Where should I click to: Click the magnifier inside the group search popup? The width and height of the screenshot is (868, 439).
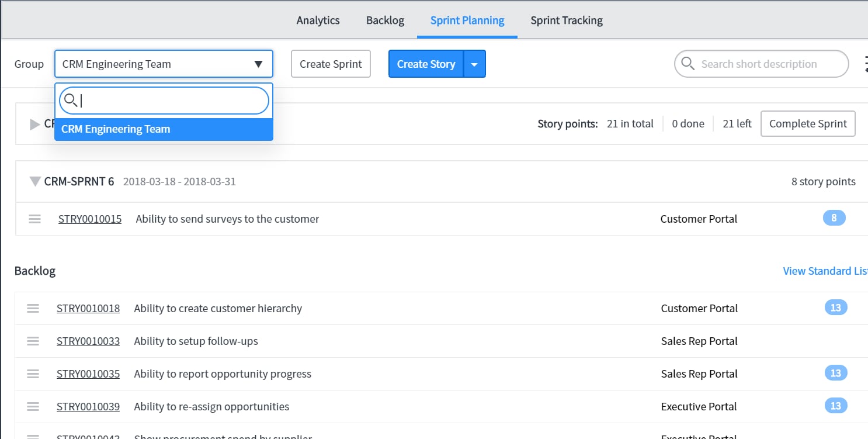click(71, 101)
